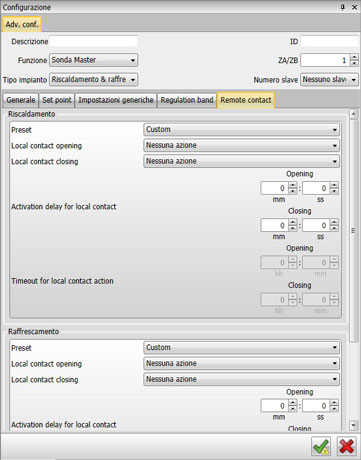Increment Raffrescamento activation delay Opening ss
Screen dimensions: 361x460
click(334, 403)
